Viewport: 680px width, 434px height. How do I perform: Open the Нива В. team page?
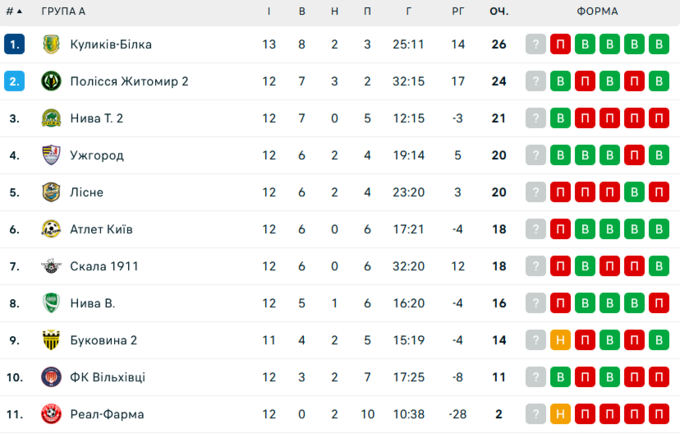click(x=92, y=303)
